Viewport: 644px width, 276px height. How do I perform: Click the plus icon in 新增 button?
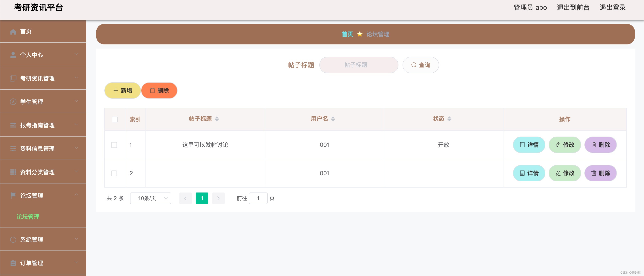click(116, 90)
